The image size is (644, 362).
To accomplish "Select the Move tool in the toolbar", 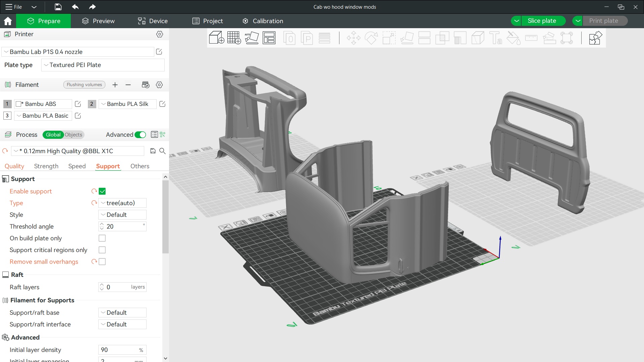I will pyautogui.click(x=354, y=38).
